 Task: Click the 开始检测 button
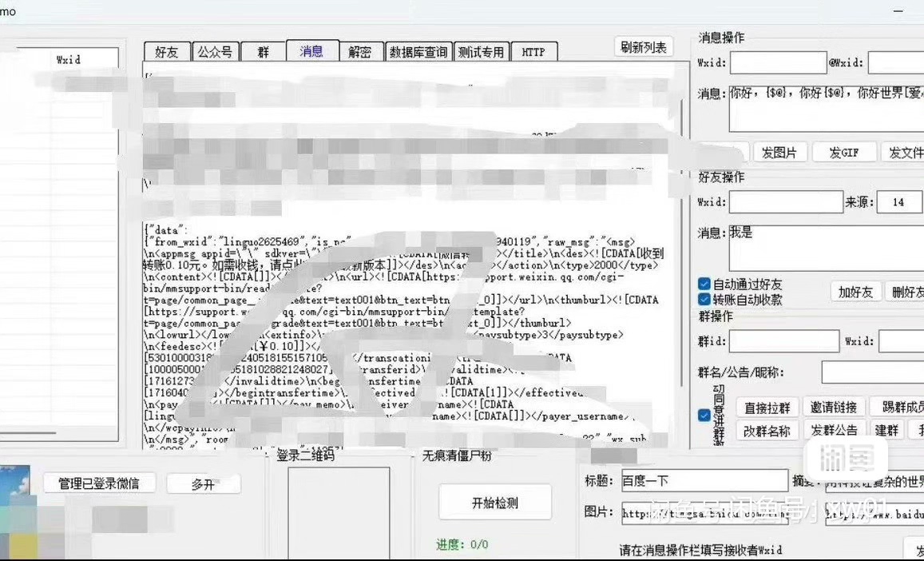pyautogui.click(x=494, y=503)
